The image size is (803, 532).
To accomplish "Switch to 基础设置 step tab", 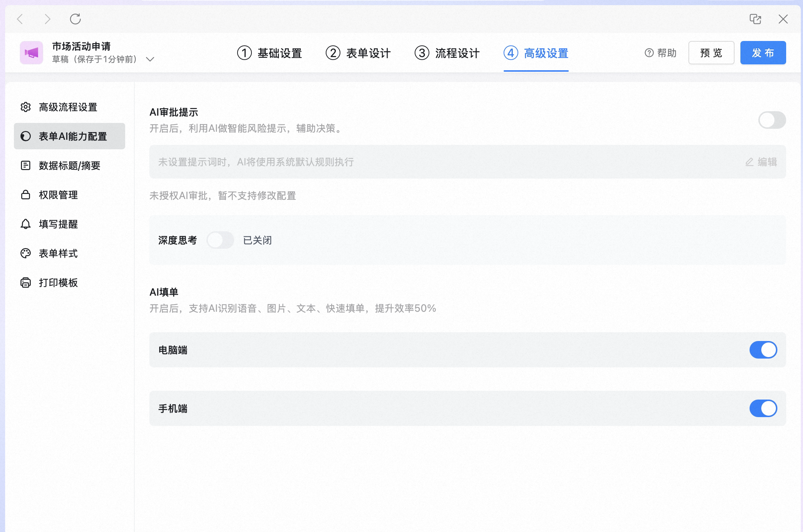I will (x=269, y=53).
